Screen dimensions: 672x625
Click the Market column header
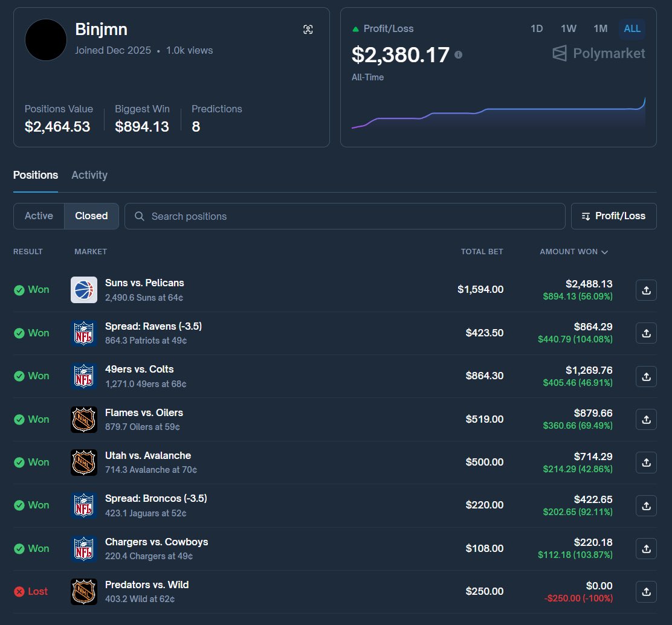tap(91, 251)
